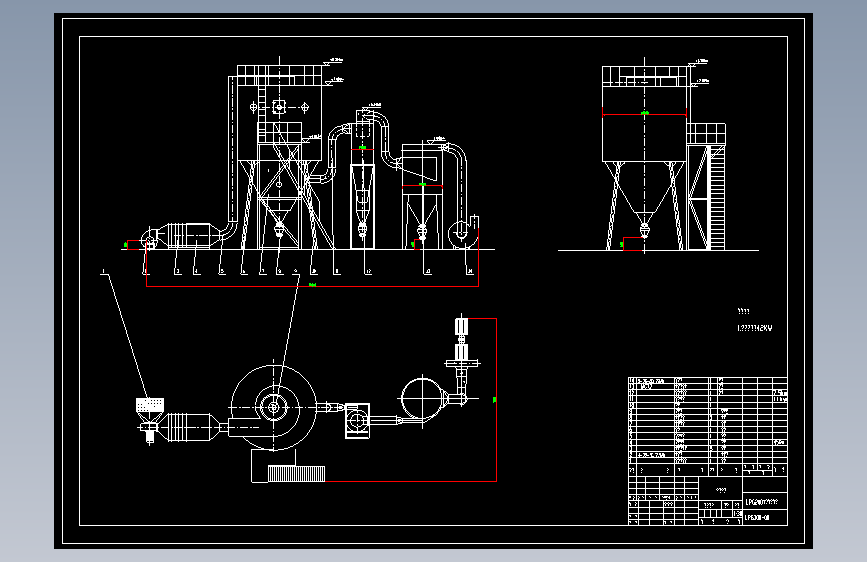Image resolution: width=867 pixels, height=562 pixels.
Task: Click the green dimension text beside the plan view's red line
Action: click(x=494, y=399)
